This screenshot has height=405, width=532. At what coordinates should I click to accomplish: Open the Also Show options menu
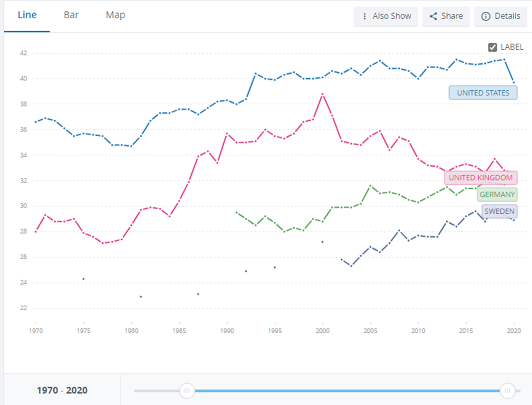(386, 16)
